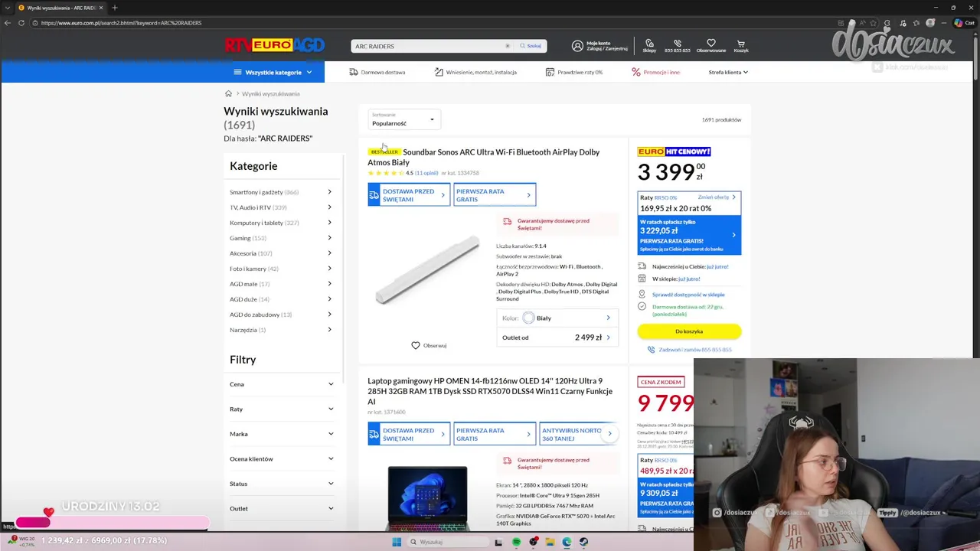This screenshot has height=551, width=980.
Task: Open Narzędzia category
Action: [x=281, y=330]
